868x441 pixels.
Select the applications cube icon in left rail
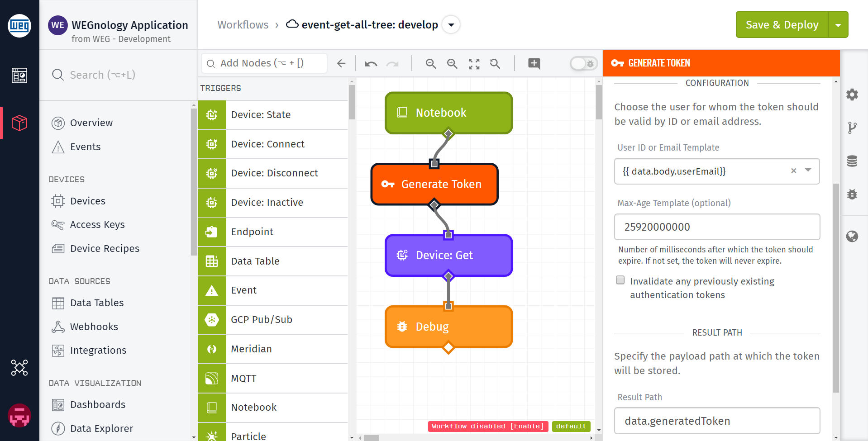coord(19,123)
